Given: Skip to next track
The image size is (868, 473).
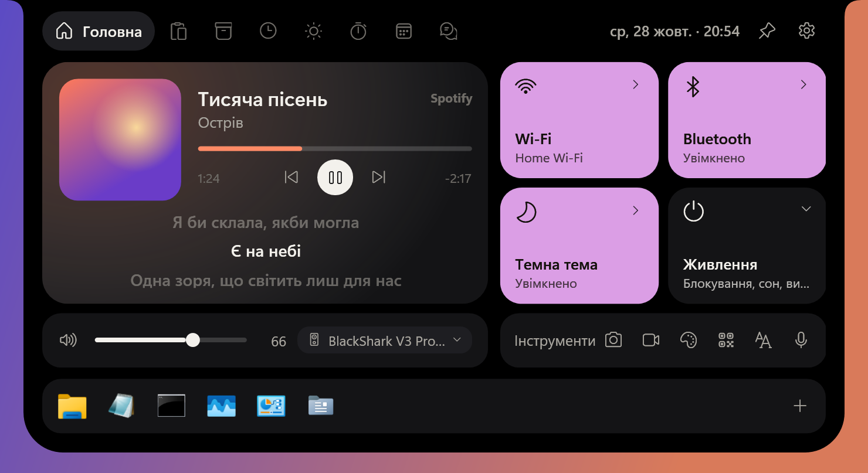Looking at the screenshot, I should click(379, 177).
